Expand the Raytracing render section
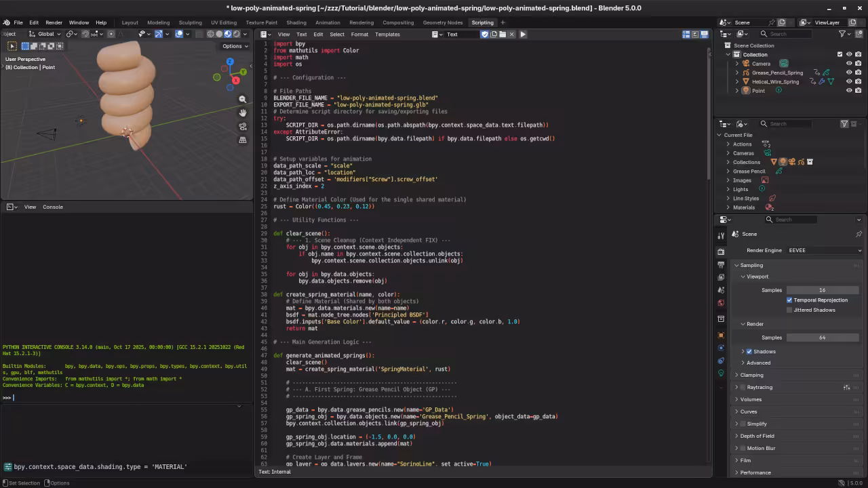This screenshot has width=868, height=488. (x=737, y=387)
